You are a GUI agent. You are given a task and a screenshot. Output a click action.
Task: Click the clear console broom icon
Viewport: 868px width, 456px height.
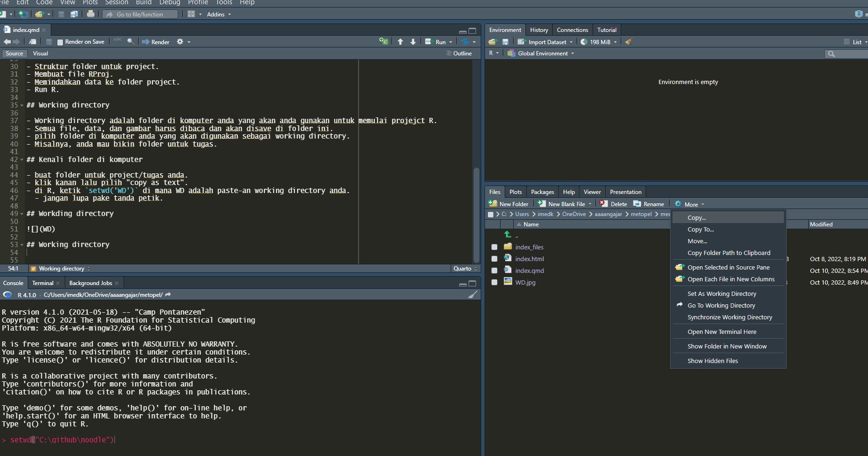coord(473,295)
